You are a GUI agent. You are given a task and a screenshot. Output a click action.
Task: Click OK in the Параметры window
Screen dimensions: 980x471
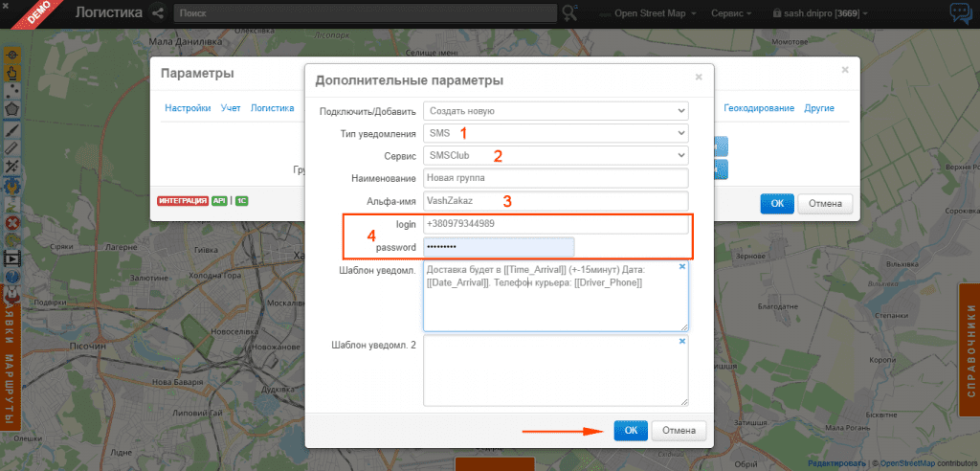tap(777, 203)
